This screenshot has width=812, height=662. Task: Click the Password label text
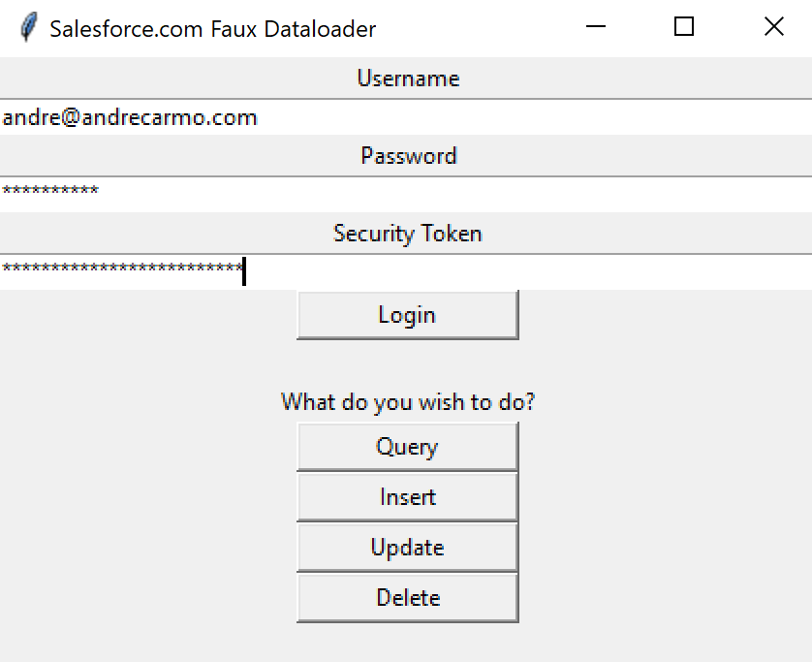pos(408,156)
